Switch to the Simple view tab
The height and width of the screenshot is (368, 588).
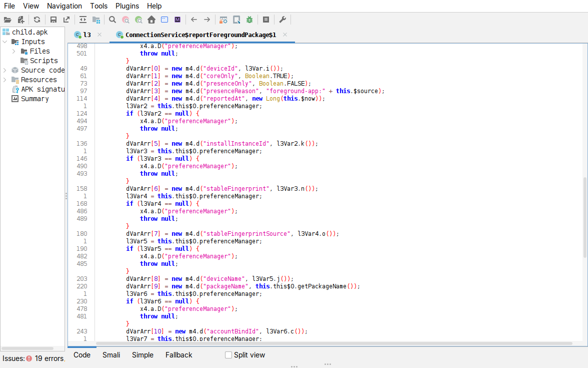click(x=142, y=355)
